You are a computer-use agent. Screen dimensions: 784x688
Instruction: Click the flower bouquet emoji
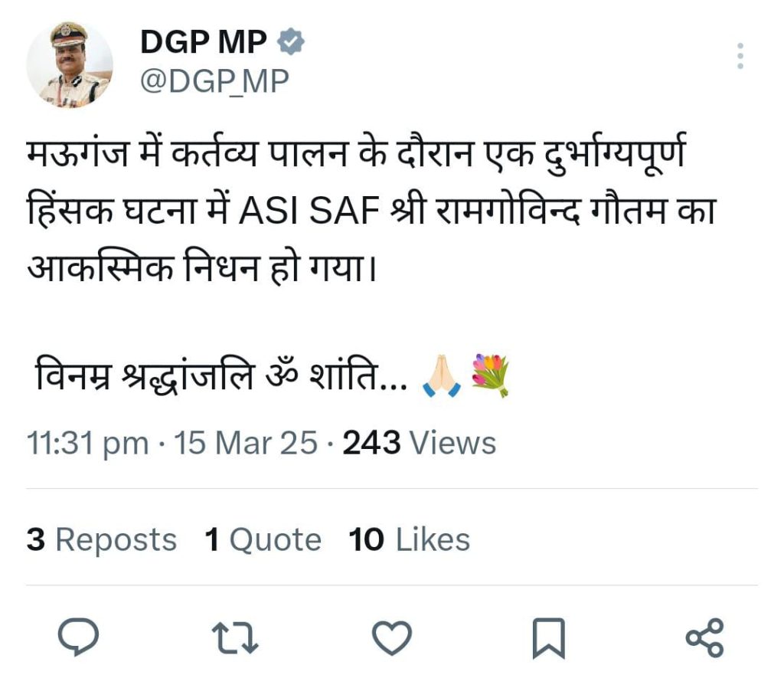(491, 375)
